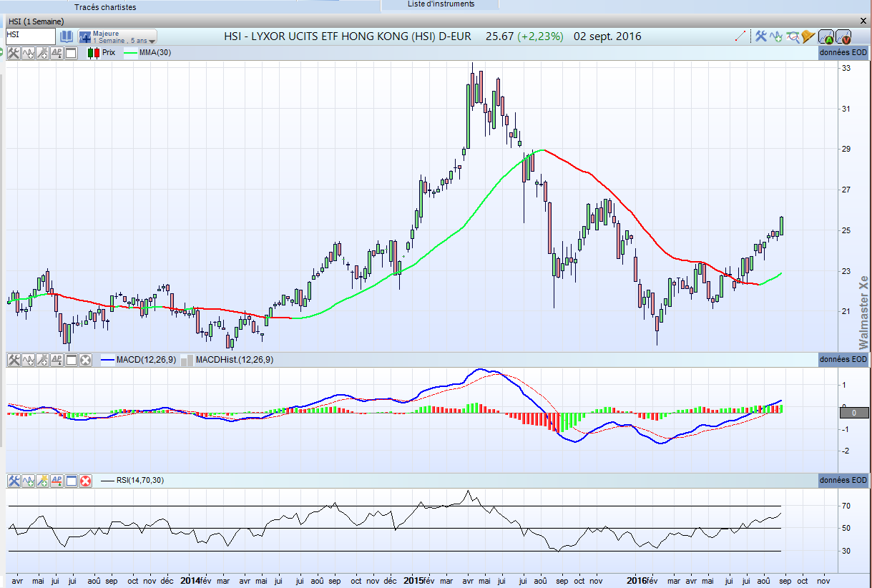Click MACD blue line color swatch
Viewport: 872px width, 588px height.
coord(107,360)
